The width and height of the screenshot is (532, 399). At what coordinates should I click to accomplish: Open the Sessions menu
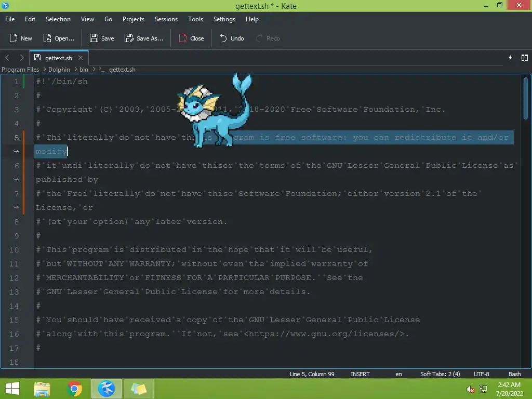pyautogui.click(x=166, y=19)
